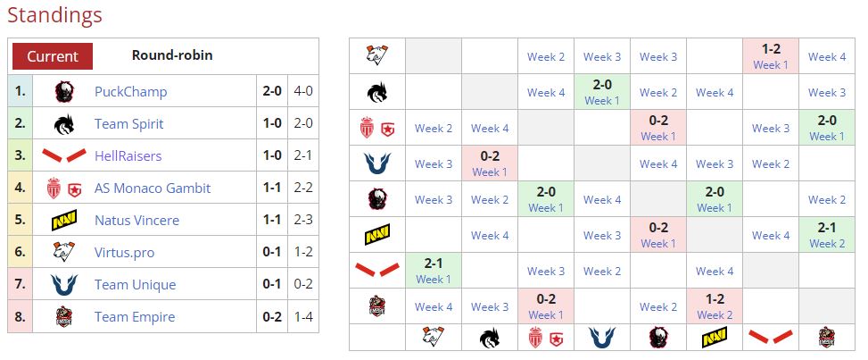Open the PuckChamp team link
868x360 pixels.
(130, 91)
